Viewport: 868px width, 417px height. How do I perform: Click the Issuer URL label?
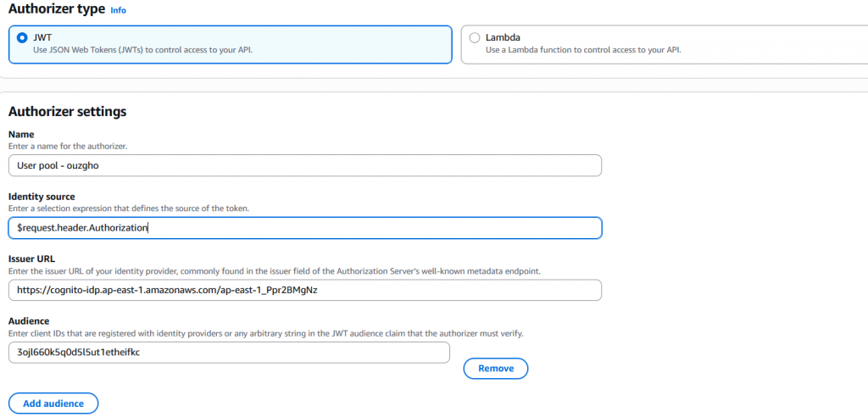31,259
